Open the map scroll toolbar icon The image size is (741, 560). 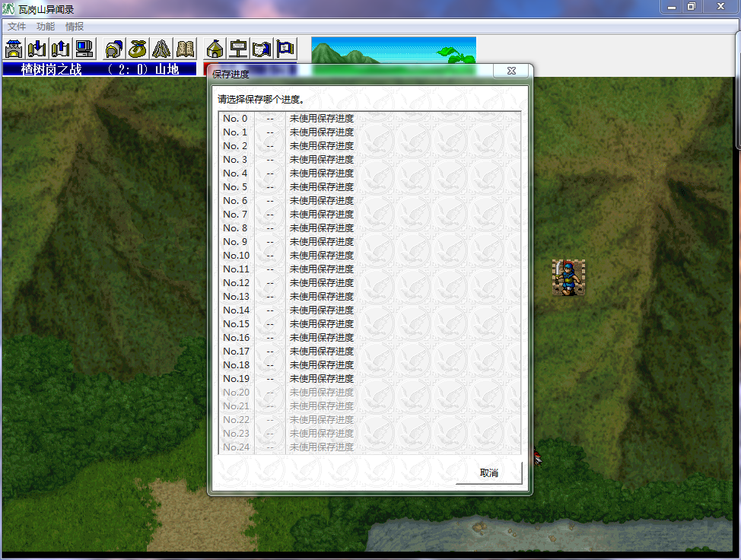(x=262, y=48)
